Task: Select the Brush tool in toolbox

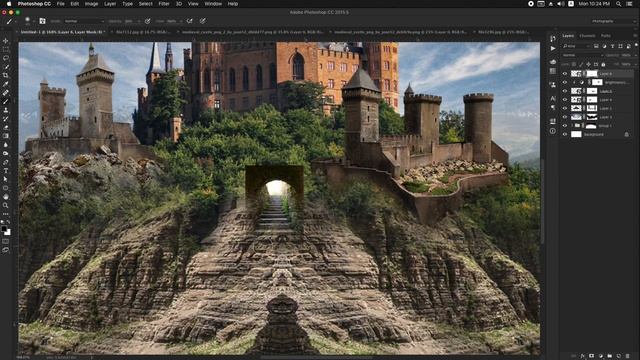Action: (x=6, y=101)
